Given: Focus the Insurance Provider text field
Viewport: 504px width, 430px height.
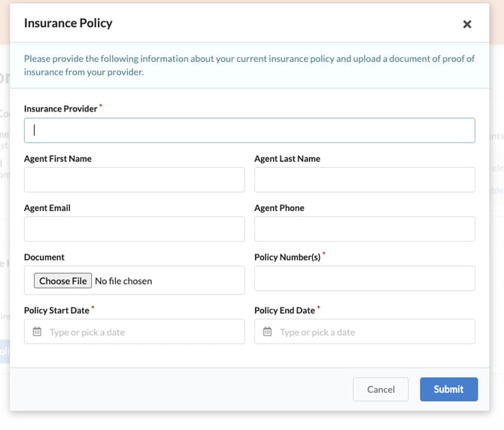Looking at the screenshot, I should click(249, 130).
